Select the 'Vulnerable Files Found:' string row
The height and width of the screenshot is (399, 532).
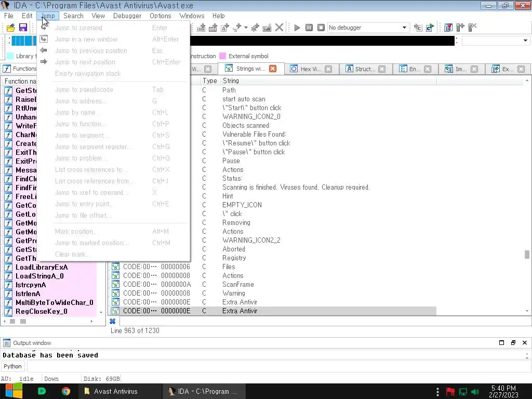click(254, 135)
